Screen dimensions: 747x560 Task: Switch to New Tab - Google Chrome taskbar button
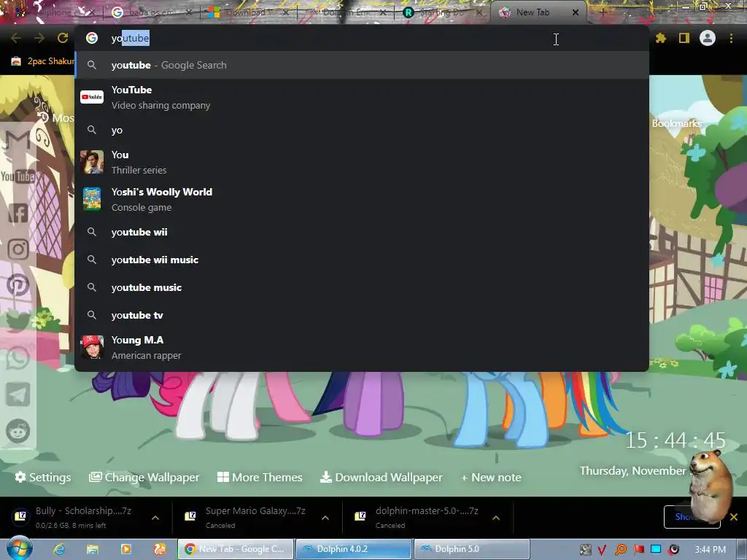pos(236,549)
